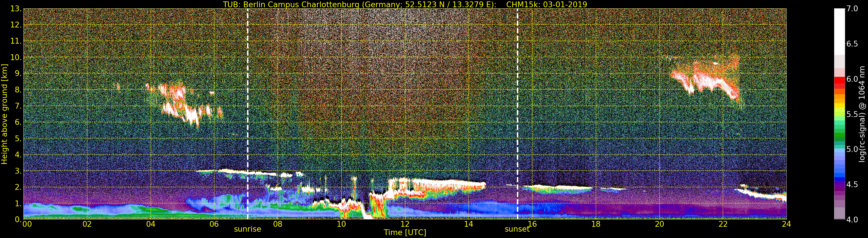Select the height axis tick label '7.'
Image resolution: width=868 pixels, height=238 pixels.
[18, 106]
